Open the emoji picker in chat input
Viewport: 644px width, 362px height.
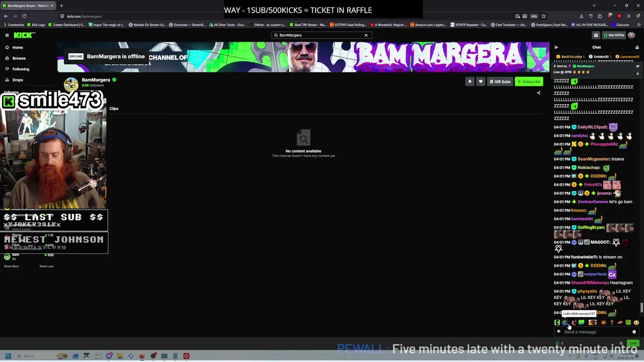[634, 332]
